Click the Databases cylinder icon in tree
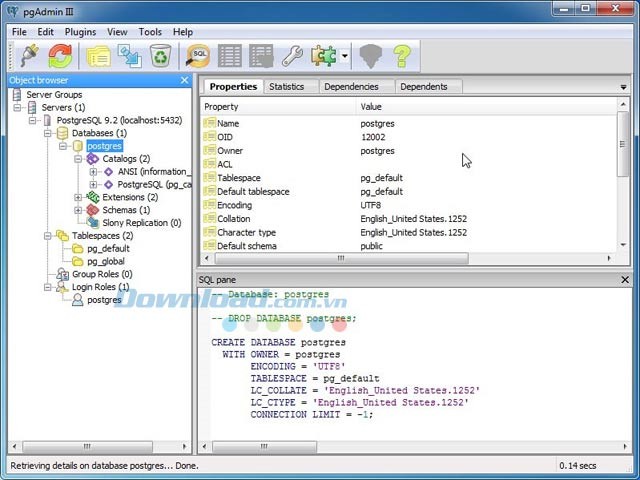 (62, 133)
